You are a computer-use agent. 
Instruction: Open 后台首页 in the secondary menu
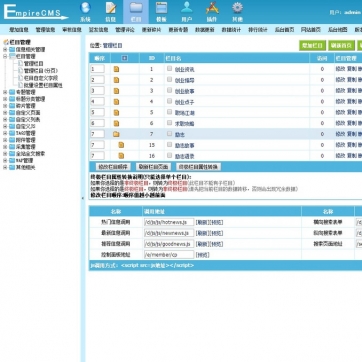coord(284,30)
